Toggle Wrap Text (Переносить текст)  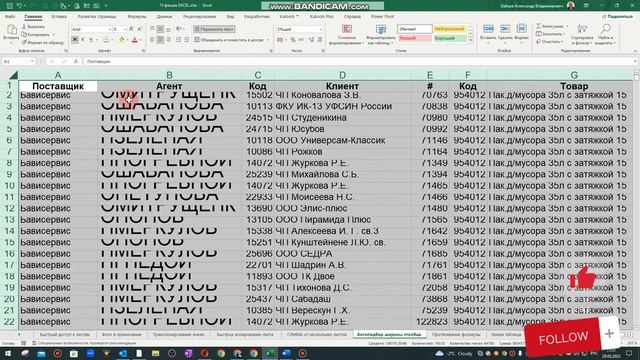point(214,29)
